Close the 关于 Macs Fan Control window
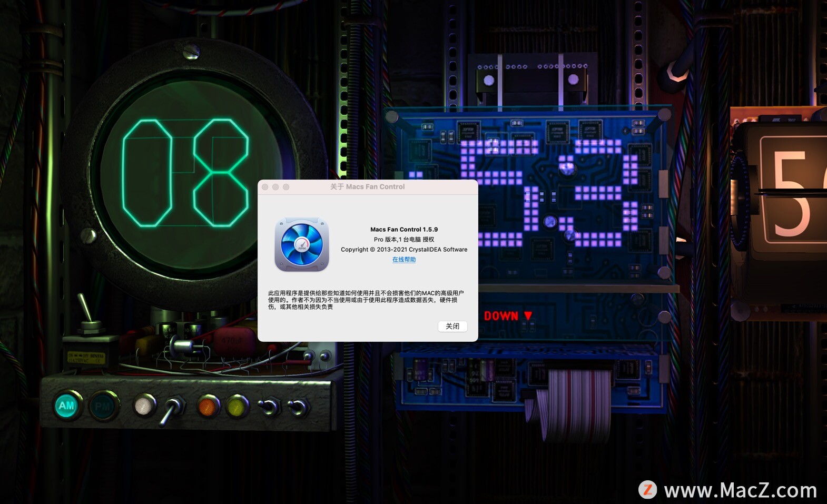Screen dimensions: 827x504 click(x=265, y=187)
